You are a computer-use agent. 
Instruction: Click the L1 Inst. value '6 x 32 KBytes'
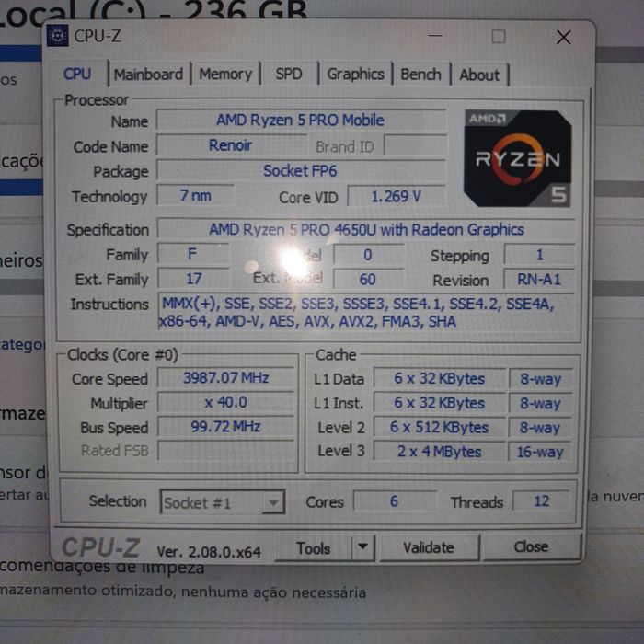tap(440, 403)
